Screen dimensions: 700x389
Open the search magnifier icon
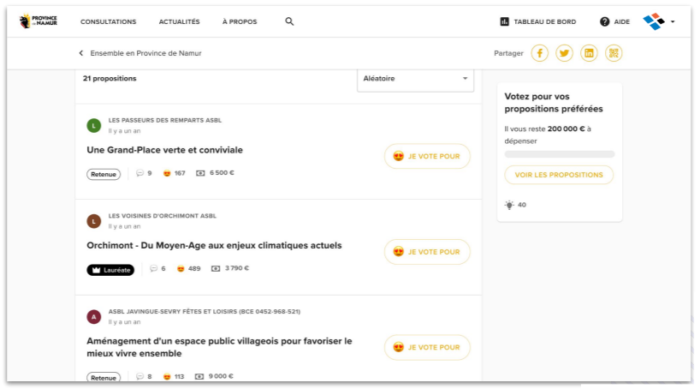(289, 21)
